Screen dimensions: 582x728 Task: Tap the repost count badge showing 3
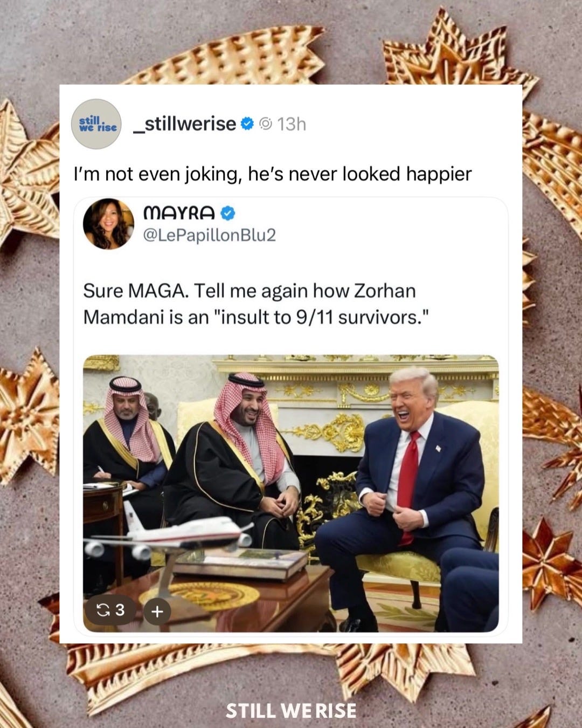[x=110, y=610]
